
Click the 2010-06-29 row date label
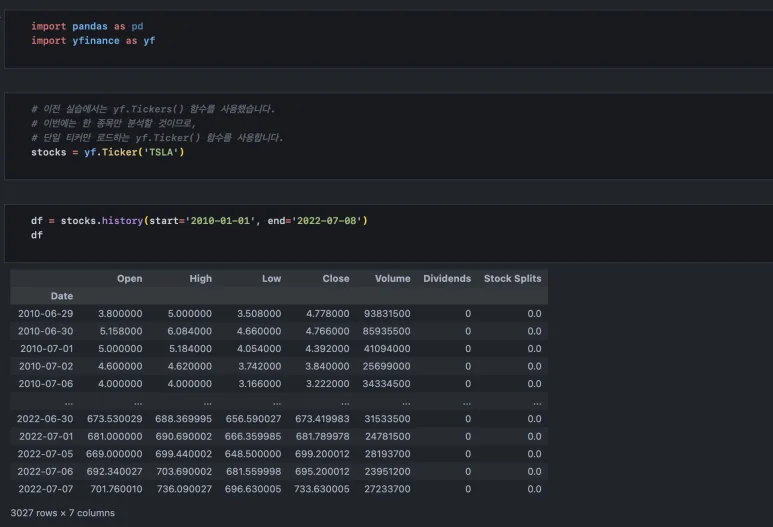coord(44,314)
